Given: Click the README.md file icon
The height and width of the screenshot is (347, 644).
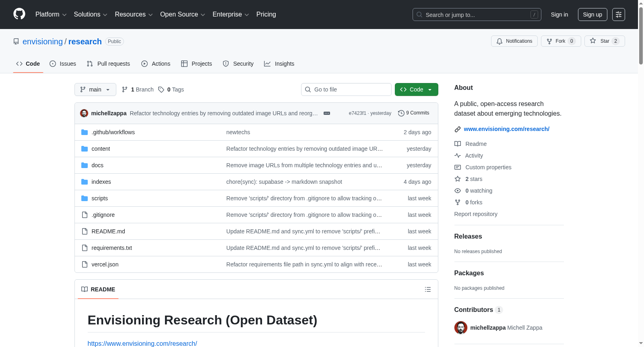Looking at the screenshot, I should 85,231.
